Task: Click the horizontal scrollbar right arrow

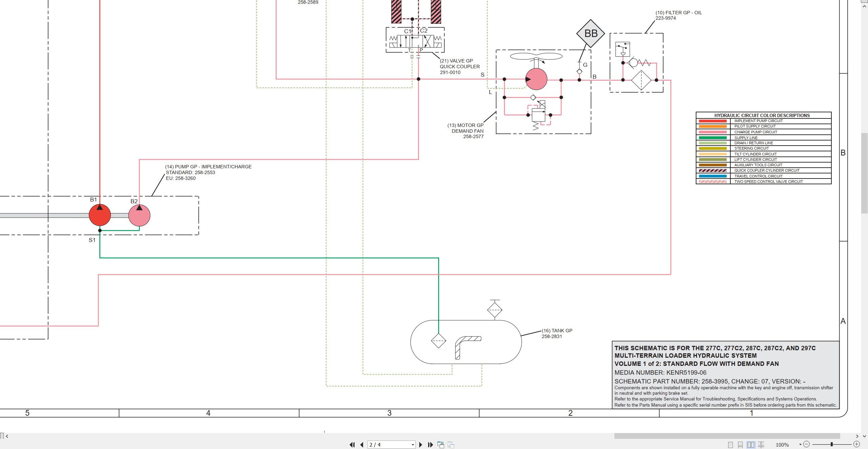Action: 857,436
